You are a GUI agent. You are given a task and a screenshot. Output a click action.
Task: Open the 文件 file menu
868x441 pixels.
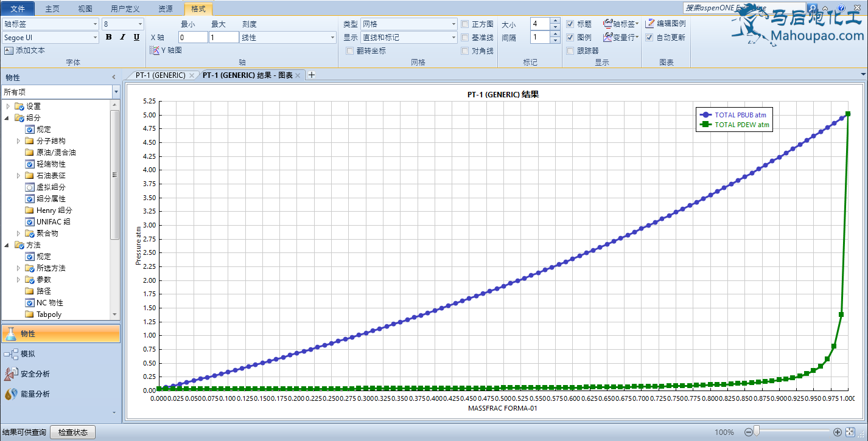pyautogui.click(x=18, y=9)
